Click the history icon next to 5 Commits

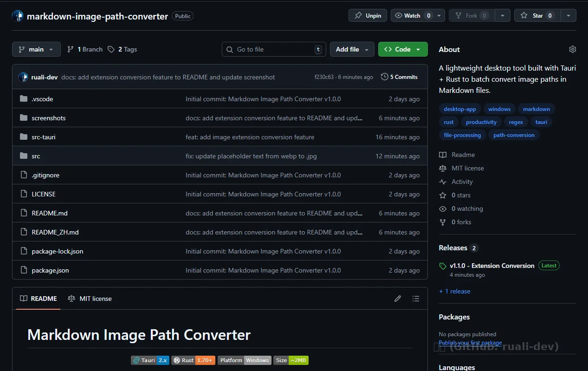pos(384,77)
